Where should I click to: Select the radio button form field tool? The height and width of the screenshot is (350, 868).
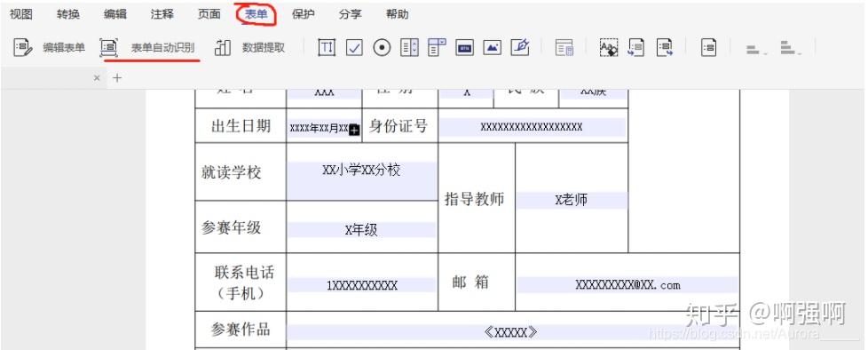pos(382,48)
